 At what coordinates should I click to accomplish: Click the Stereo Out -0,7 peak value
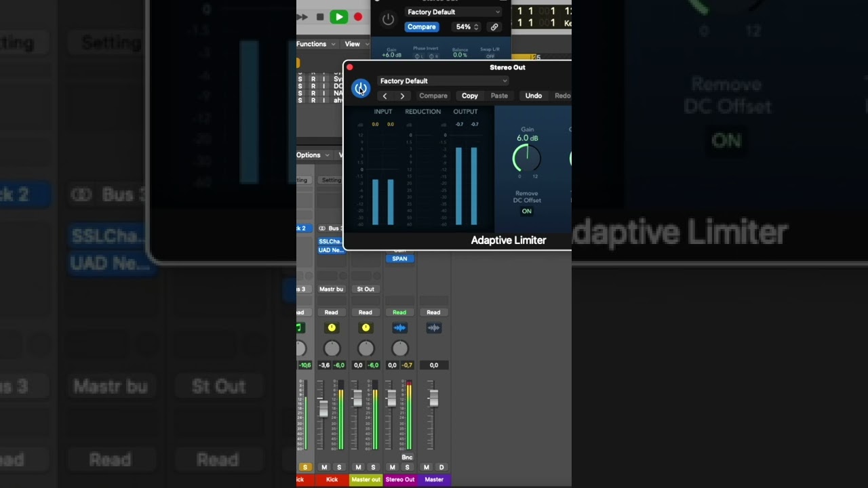click(407, 365)
